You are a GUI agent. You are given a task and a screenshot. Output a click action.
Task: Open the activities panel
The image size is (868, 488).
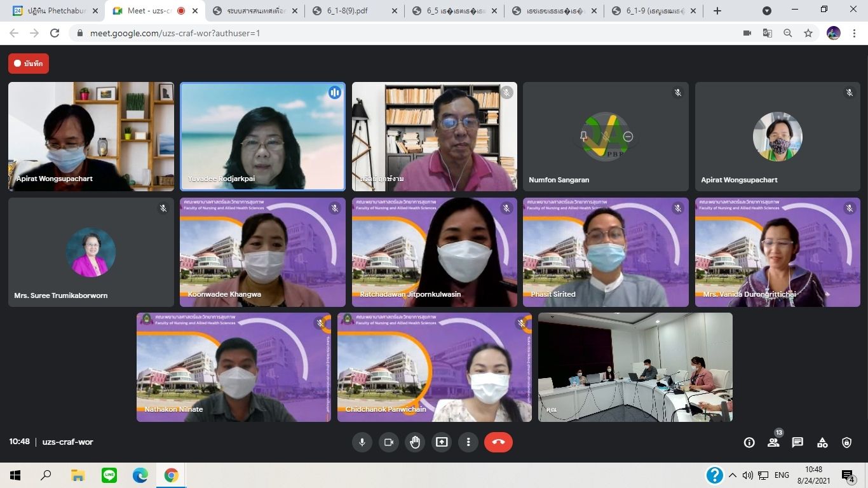tap(822, 442)
